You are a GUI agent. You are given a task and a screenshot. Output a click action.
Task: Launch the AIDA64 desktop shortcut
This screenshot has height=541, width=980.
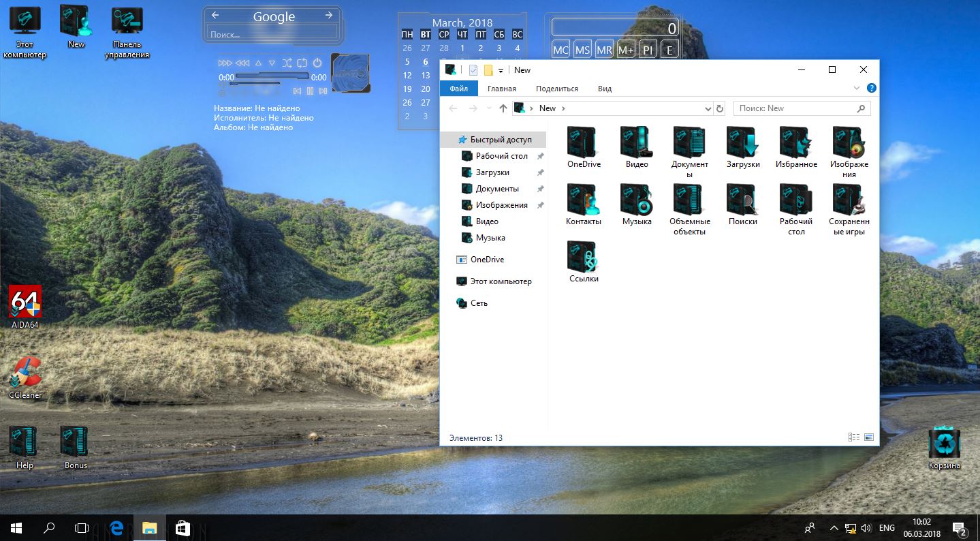tap(25, 302)
